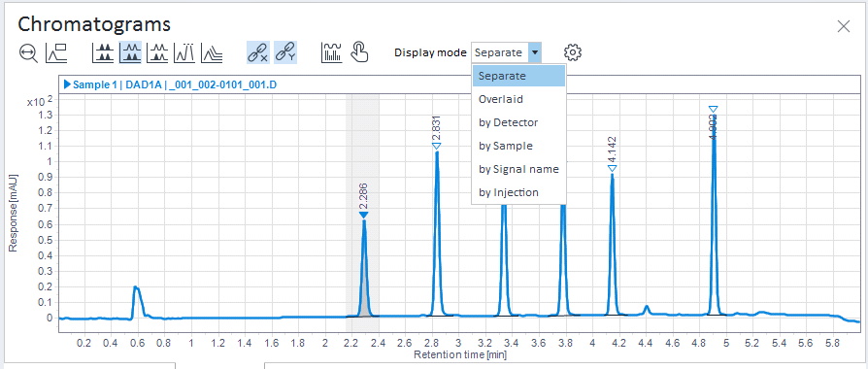
Task: Select the peak marker at 2.831
Action: [x=436, y=146]
